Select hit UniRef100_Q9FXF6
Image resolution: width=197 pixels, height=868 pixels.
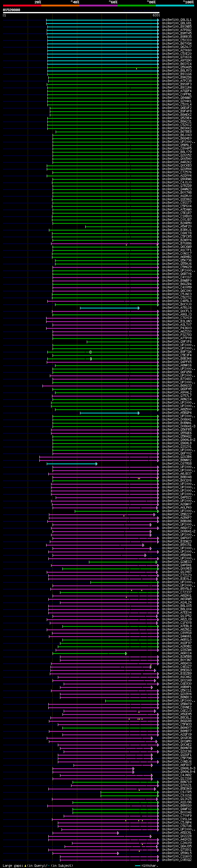coord(177,341)
